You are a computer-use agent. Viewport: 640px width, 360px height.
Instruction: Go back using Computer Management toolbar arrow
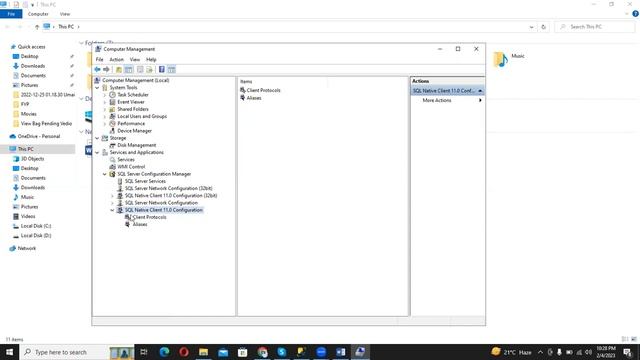point(97,69)
